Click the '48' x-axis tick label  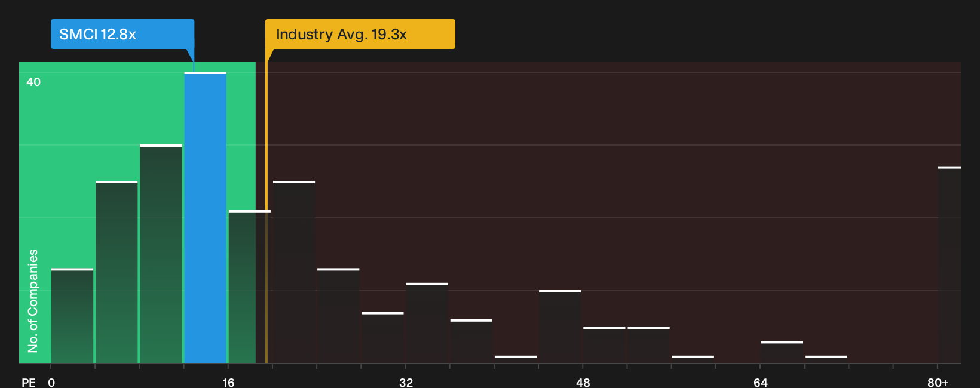pyautogui.click(x=583, y=382)
